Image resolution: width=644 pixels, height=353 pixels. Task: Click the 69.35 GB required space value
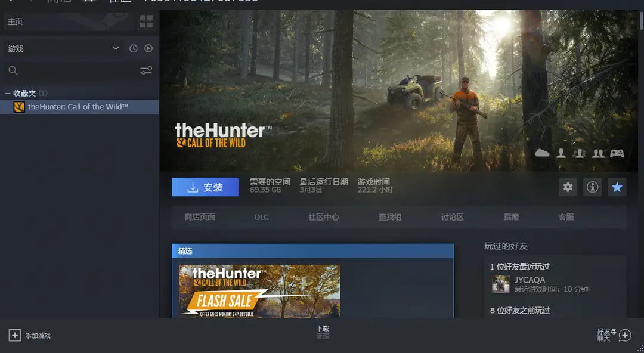coord(265,190)
